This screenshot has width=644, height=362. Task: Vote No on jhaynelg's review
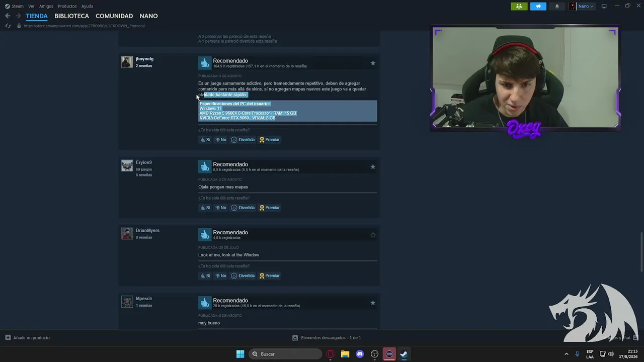pyautogui.click(x=221, y=140)
